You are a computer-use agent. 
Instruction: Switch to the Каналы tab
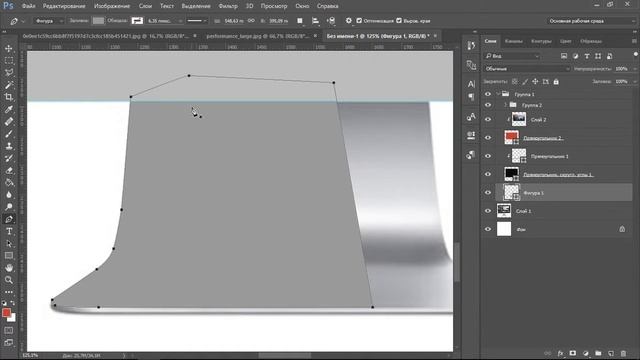(513, 41)
